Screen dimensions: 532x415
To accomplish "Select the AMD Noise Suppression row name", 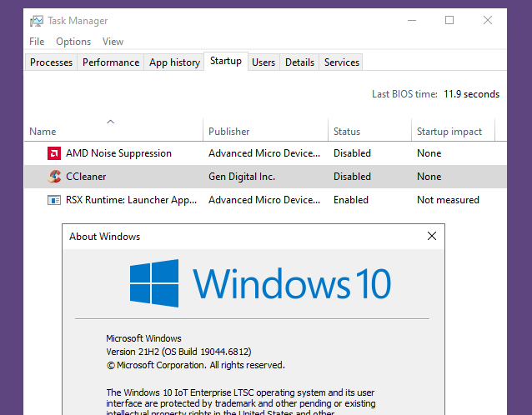I will pos(118,153).
